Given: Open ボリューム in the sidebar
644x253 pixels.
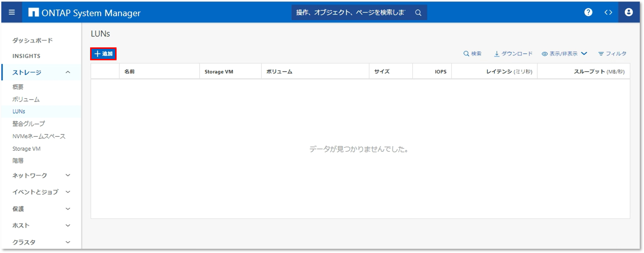Looking at the screenshot, I should tap(26, 99).
